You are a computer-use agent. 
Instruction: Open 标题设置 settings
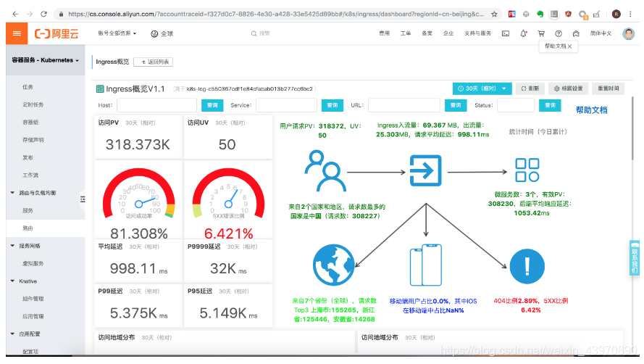click(568, 88)
